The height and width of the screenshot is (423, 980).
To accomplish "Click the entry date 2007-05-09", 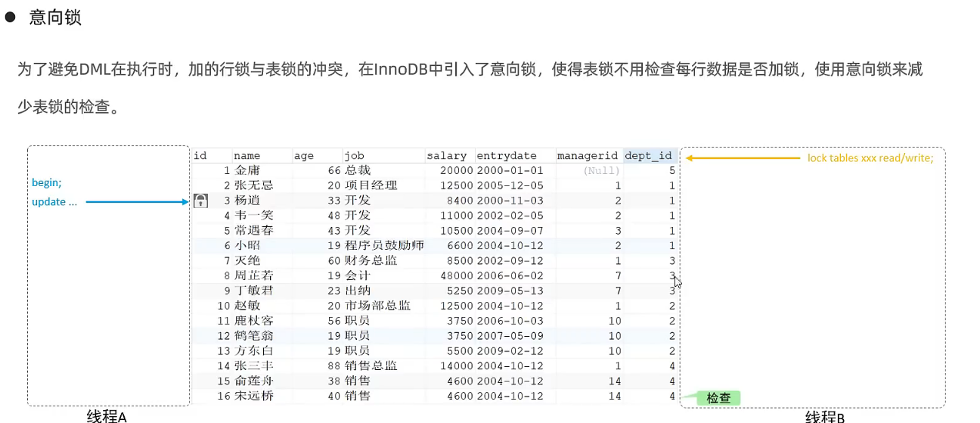I will 510,335.
